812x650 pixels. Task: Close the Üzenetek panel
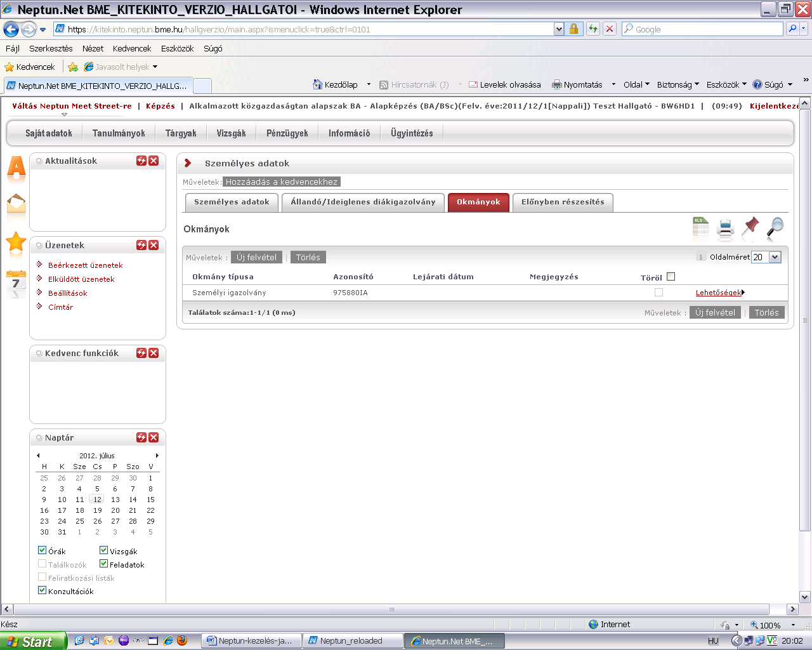[154, 245]
